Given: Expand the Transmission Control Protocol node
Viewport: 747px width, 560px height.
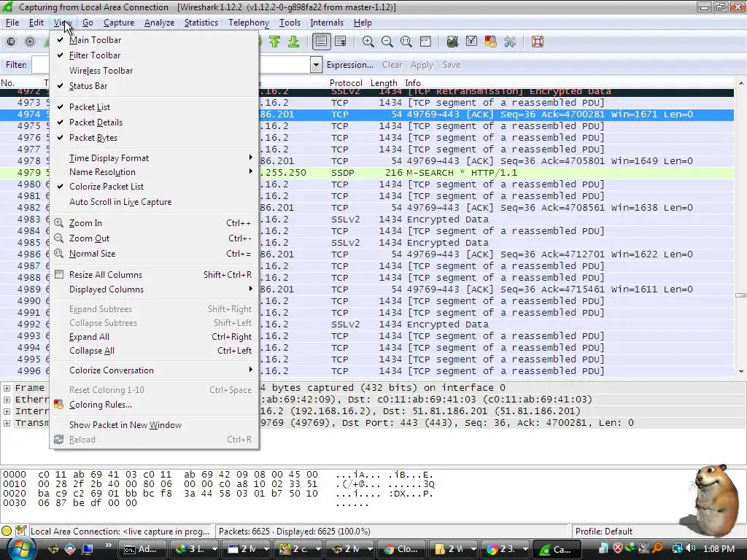Looking at the screenshot, I should pyautogui.click(x=7, y=423).
